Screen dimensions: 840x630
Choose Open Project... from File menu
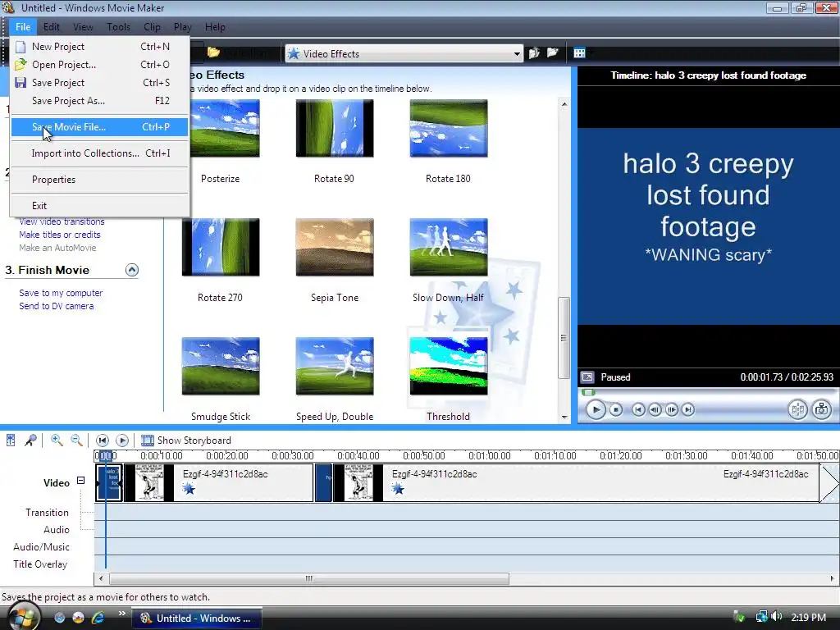(x=99, y=65)
